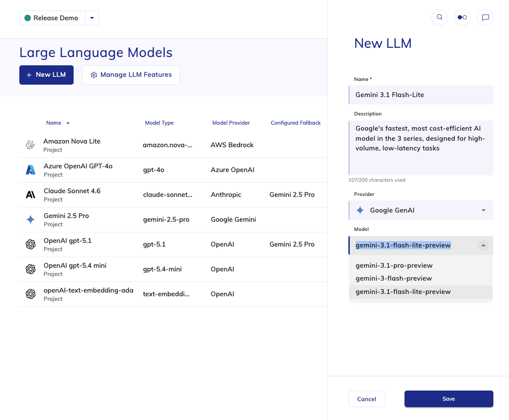The width and height of the screenshot is (509, 420).
Task: Collapse the Model dropdown with the up arrow
Action: point(483,245)
